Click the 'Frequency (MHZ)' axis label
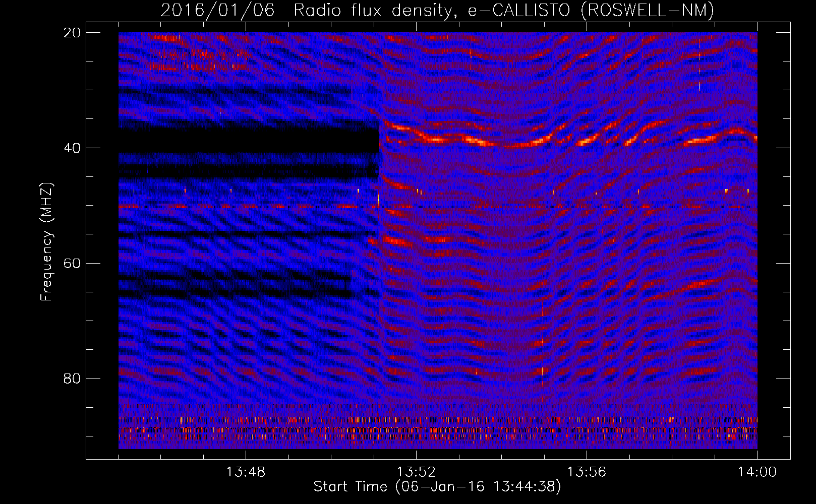816x504 pixels. [46, 242]
